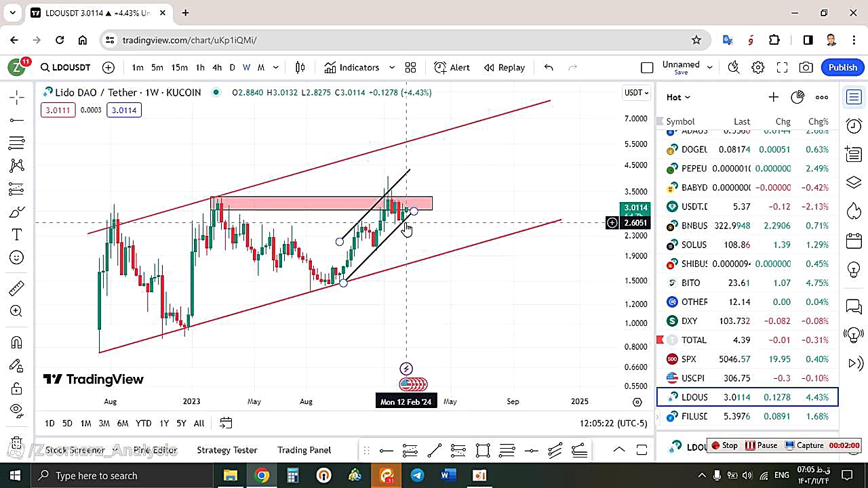Screen dimensions: 868x488
Task: Publish the chart idea
Action: coord(843,67)
